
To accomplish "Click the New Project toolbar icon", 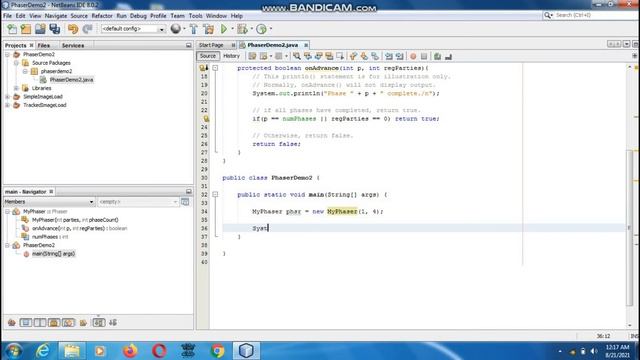I will tap(26, 29).
